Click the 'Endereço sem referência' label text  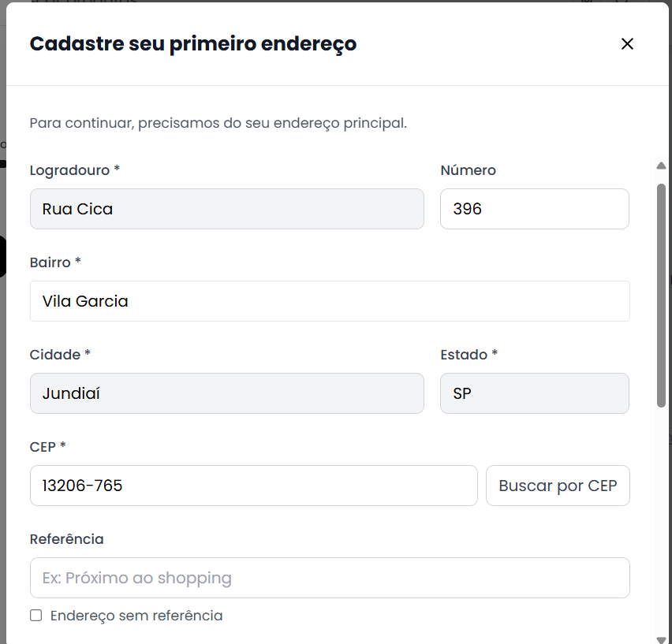(136, 616)
